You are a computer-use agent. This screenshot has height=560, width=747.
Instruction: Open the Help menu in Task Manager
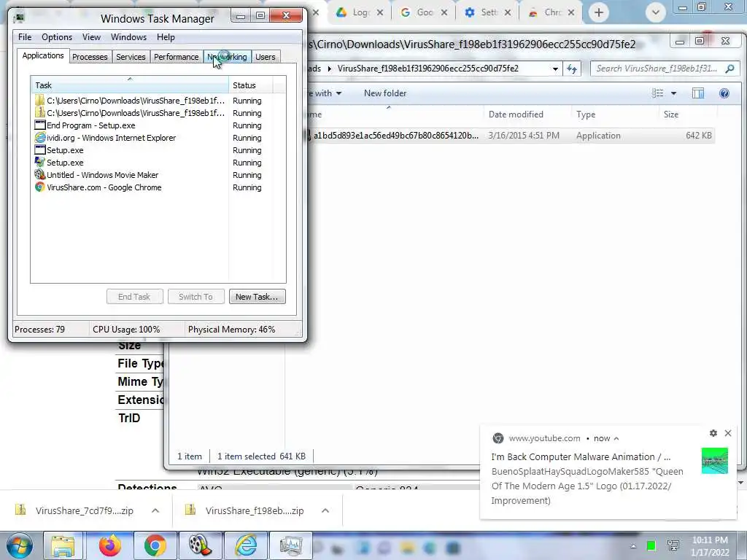pos(166,37)
